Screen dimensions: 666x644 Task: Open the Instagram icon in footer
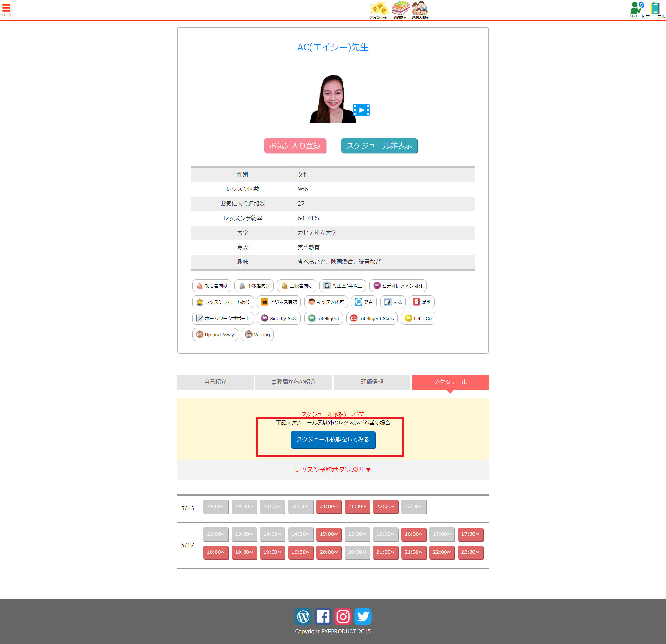click(x=343, y=616)
